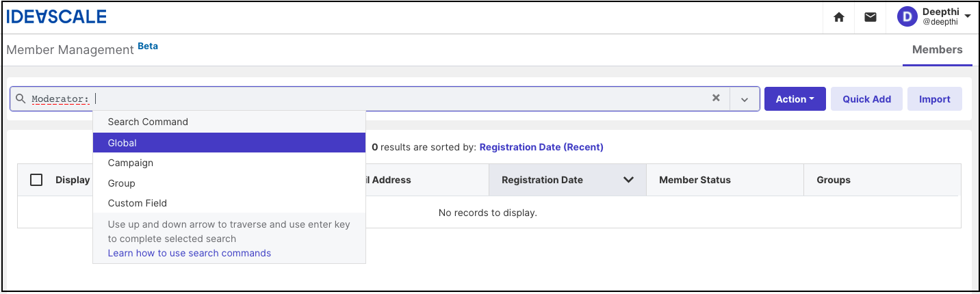Click the Import button
The width and height of the screenshot is (980, 294).
click(x=935, y=99)
